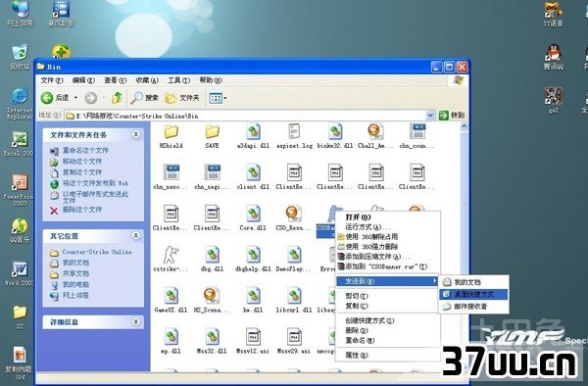Click the Forward arrow toolbar button
The image size is (588, 386).
point(90,98)
